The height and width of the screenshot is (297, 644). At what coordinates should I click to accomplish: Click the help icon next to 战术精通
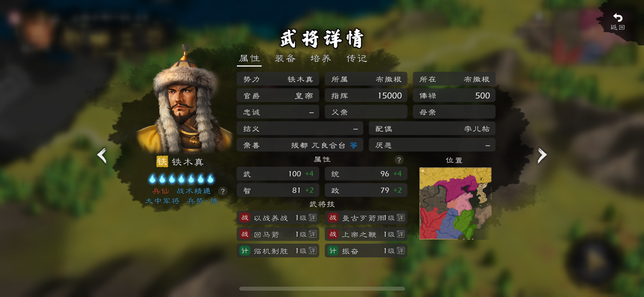point(223,191)
